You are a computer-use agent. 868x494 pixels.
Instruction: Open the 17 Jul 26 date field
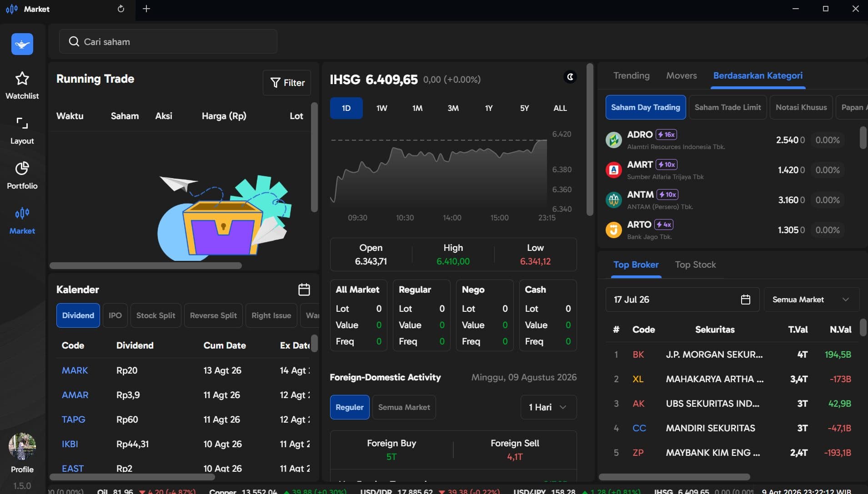[682, 299]
